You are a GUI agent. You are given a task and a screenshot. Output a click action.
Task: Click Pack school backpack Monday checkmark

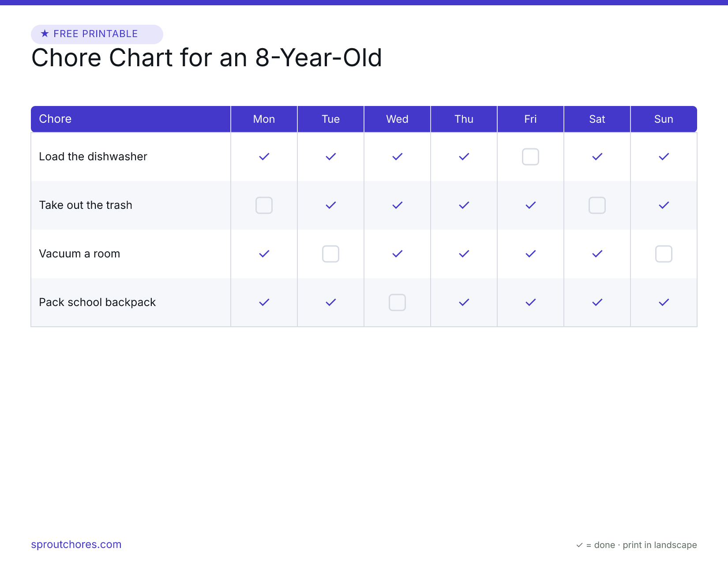pos(264,302)
